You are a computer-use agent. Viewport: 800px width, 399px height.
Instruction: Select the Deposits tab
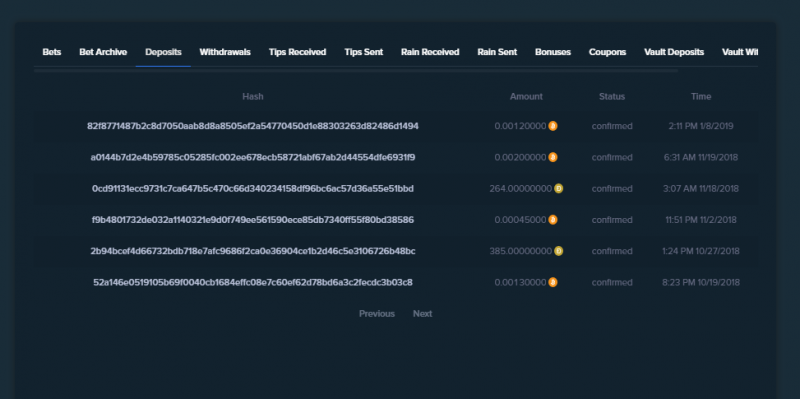(163, 52)
